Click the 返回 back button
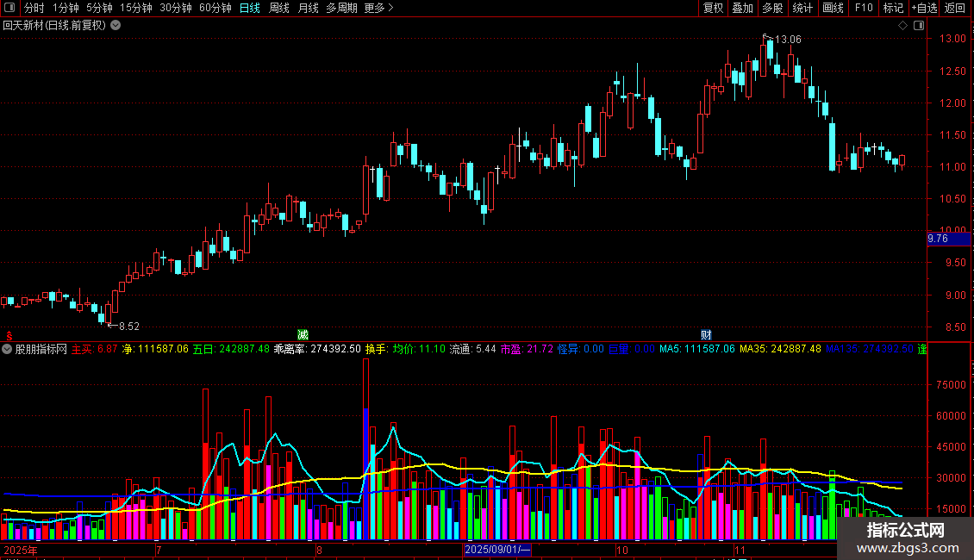 click(955, 8)
